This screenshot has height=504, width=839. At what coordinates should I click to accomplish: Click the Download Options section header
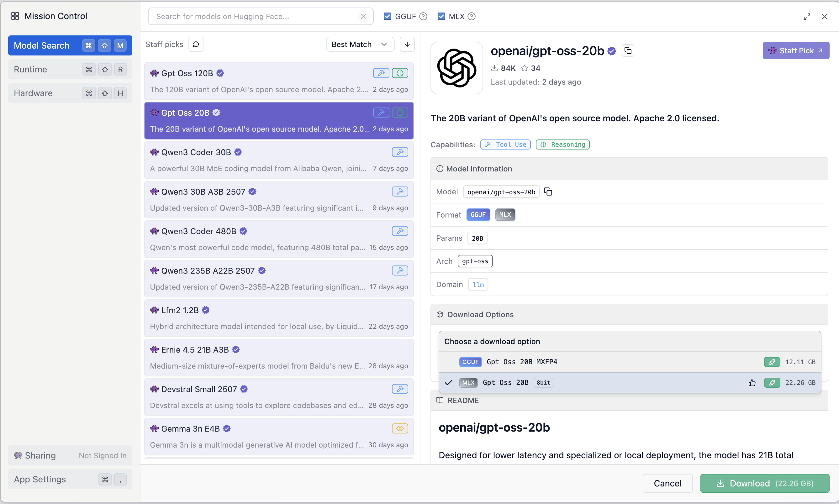629,314
